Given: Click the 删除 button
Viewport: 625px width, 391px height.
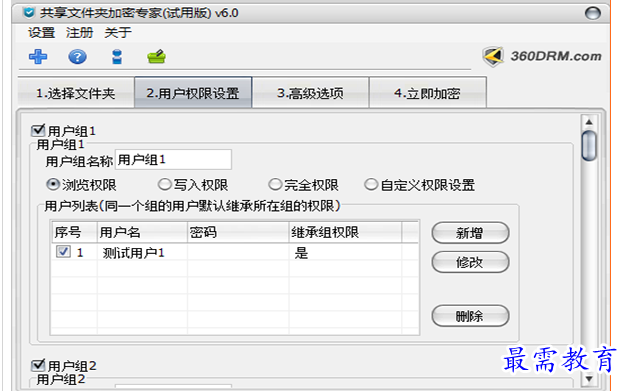Looking at the screenshot, I should [x=470, y=316].
